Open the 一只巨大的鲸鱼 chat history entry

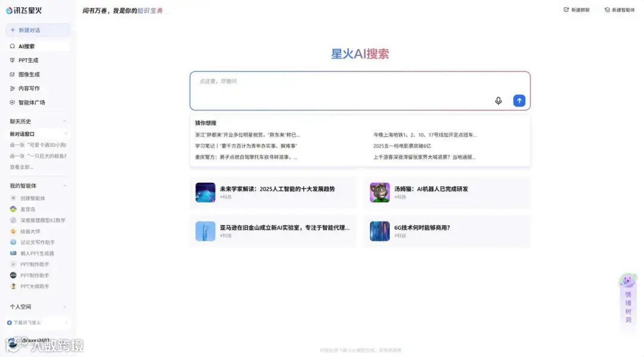click(x=38, y=156)
